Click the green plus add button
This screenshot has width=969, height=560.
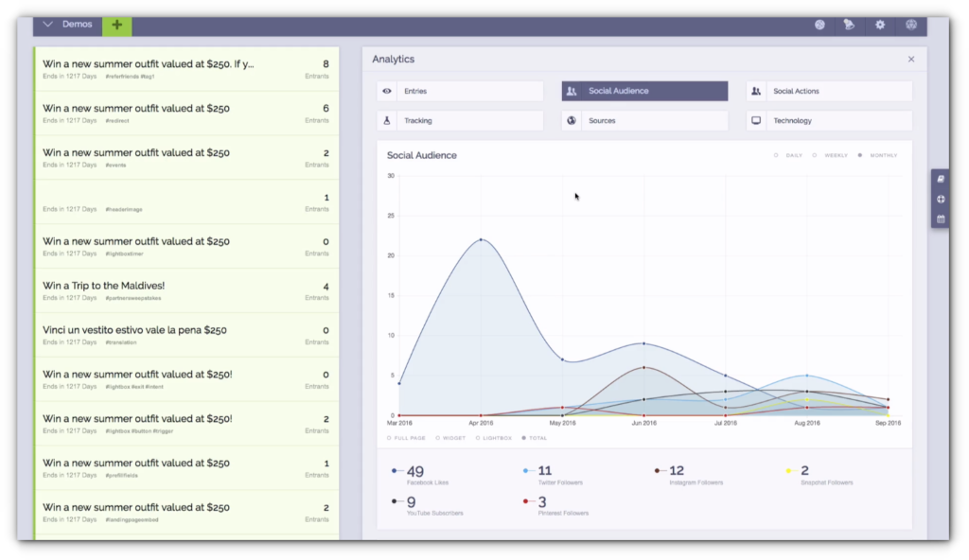coord(116,25)
